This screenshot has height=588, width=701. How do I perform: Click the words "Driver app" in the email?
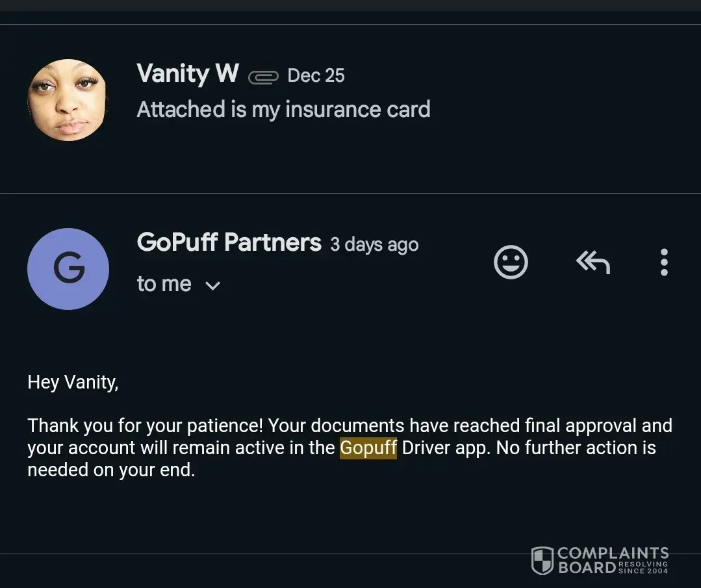444,448
